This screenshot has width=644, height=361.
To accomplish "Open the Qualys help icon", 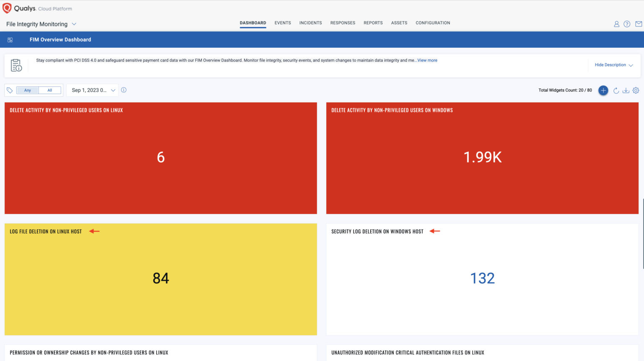I will coord(627,24).
